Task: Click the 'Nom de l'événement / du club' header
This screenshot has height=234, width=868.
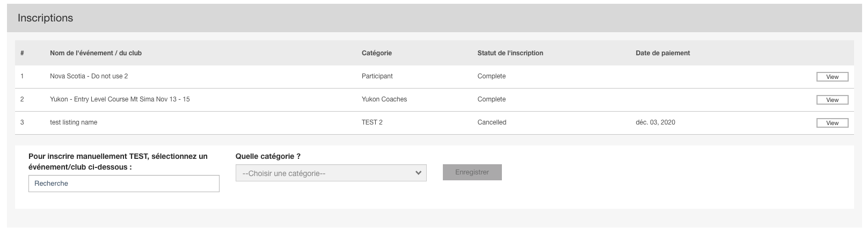Action: pyautogui.click(x=96, y=53)
